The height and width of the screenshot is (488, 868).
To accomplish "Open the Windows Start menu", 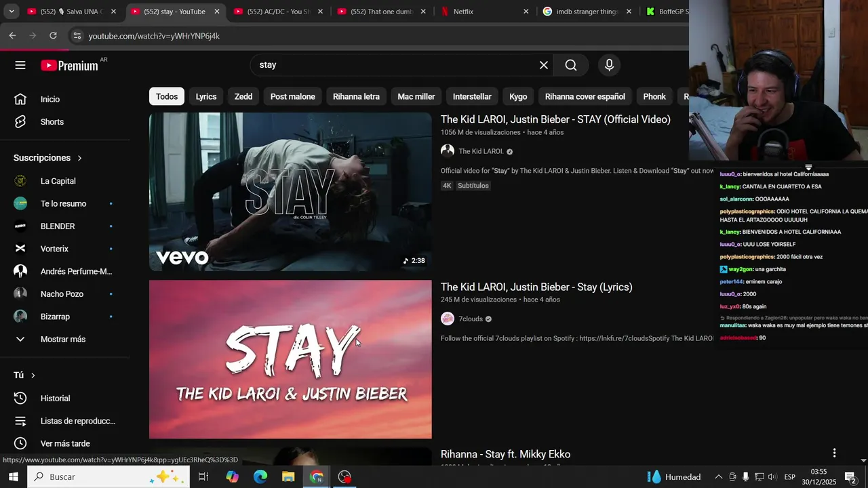I will click(x=13, y=476).
